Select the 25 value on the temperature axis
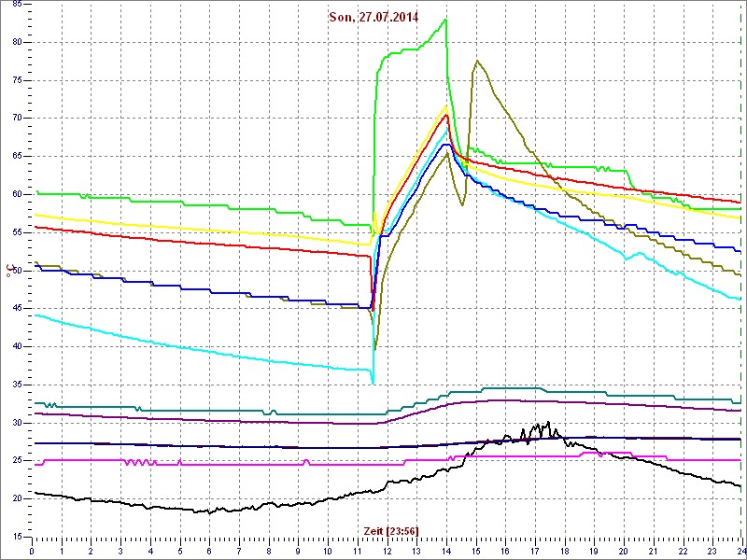The image size is (747, 560). 17,461
